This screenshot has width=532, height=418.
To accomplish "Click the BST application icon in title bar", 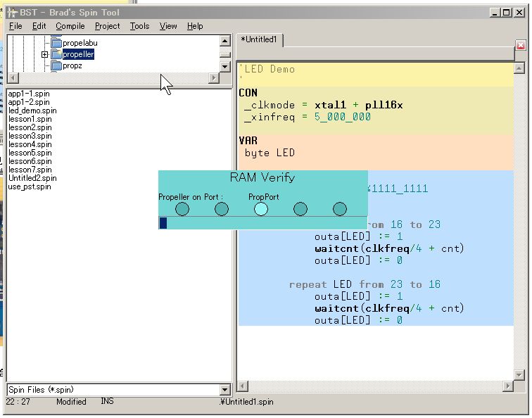I will [12, 12].
